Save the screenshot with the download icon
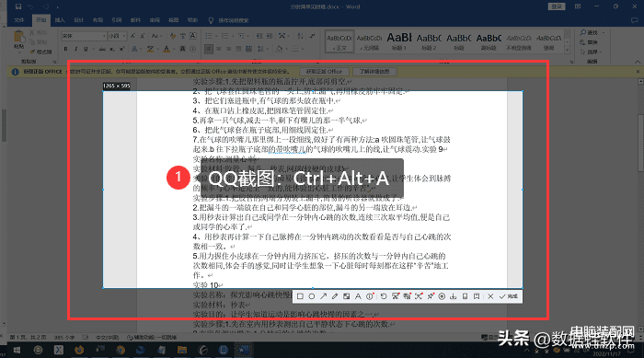This screenshot has height=358, width=644. tap(453, 296)
